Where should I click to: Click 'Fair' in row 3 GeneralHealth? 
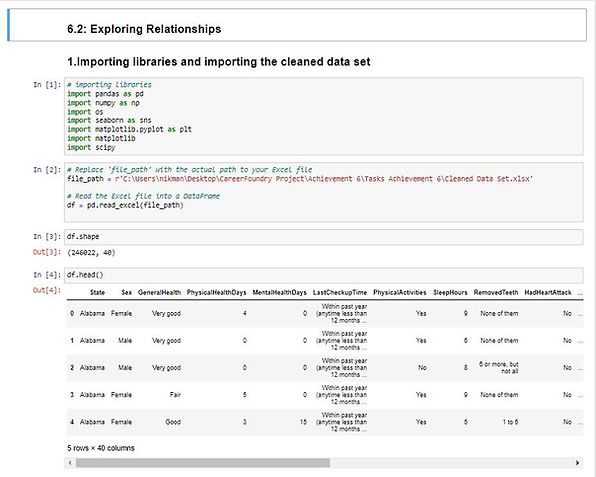(x=175, y=395)
